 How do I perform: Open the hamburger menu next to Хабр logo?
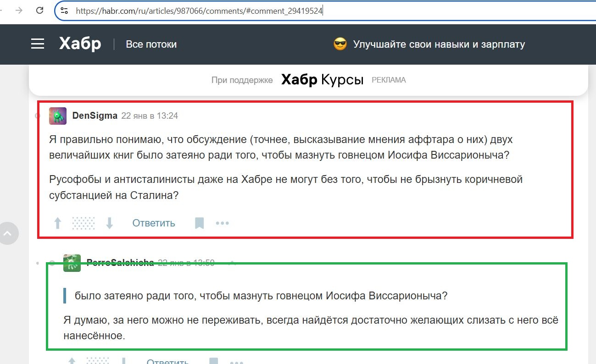(37, 44)
